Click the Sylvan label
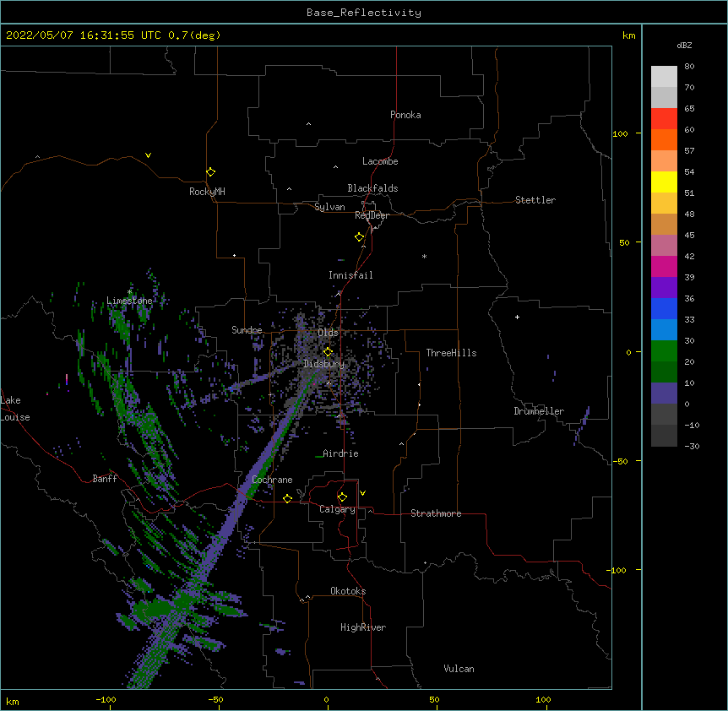Image resolution: width=728 pixels, height=711 pixels. tap(329, 207)
